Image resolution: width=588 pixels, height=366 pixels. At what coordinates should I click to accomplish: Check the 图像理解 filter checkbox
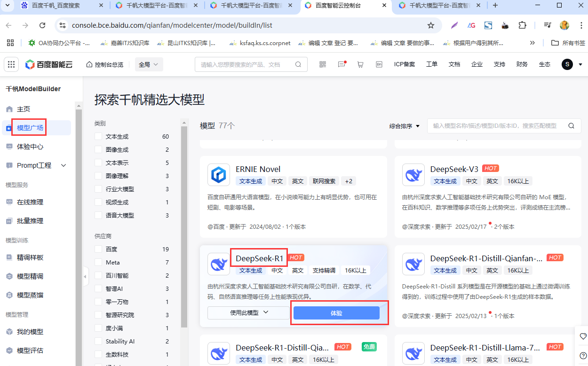click(x=98, y=176)
